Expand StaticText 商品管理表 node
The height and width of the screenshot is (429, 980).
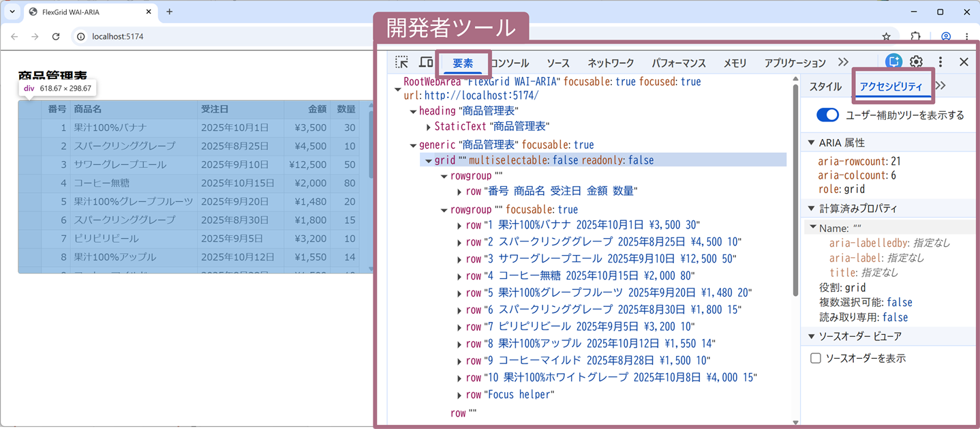pos(428,127)
